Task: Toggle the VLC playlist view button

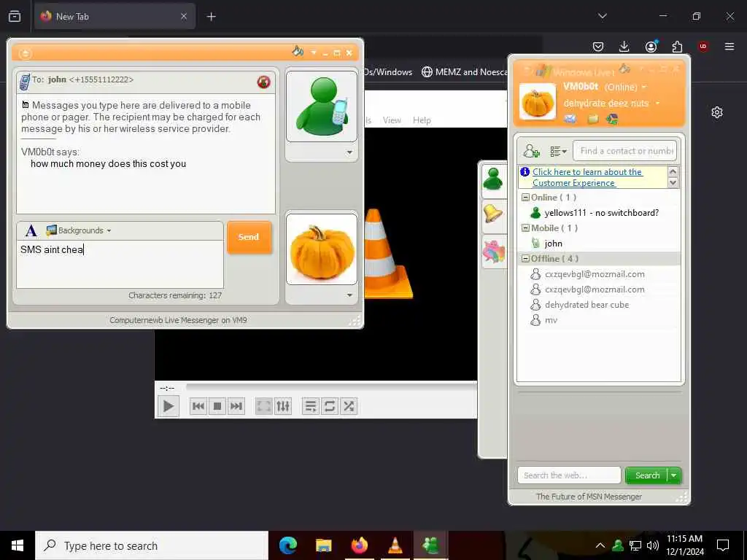Action: (x=311, y=406)
